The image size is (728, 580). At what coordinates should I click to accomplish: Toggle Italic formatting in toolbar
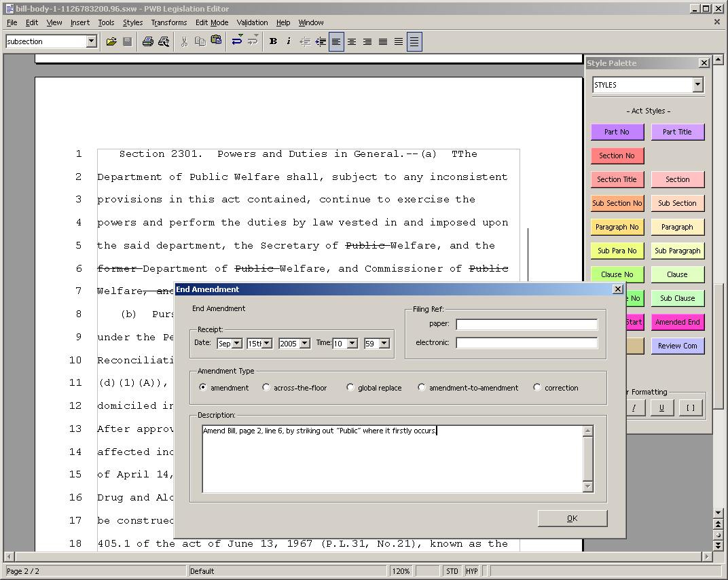tap(289, 41)
